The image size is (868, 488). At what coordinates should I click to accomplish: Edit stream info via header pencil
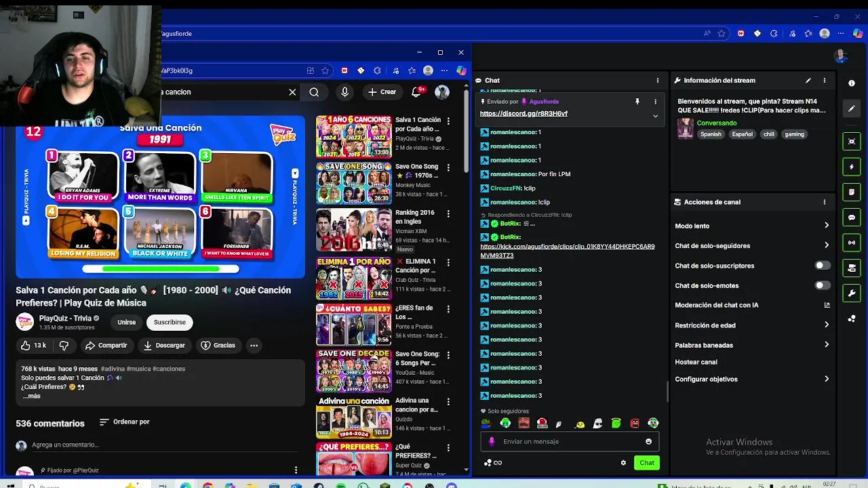coord(808,81)
